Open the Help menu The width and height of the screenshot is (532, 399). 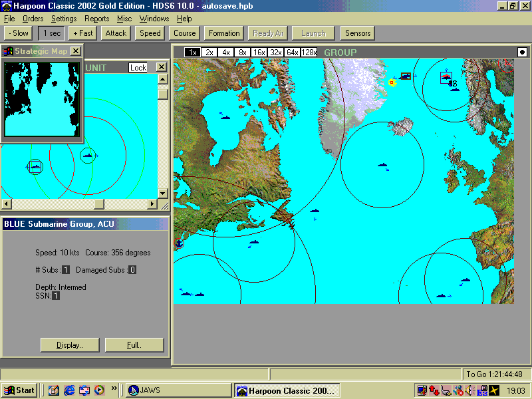point(184,19)
